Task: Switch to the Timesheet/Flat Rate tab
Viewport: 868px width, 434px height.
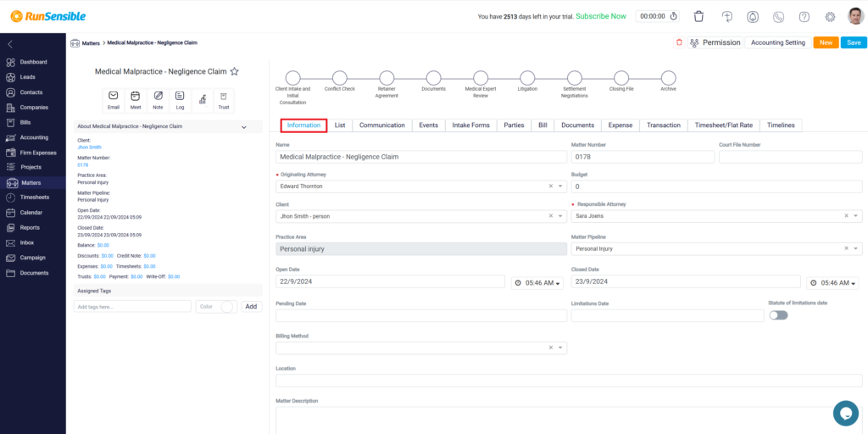Action: [x=724, y=125]
